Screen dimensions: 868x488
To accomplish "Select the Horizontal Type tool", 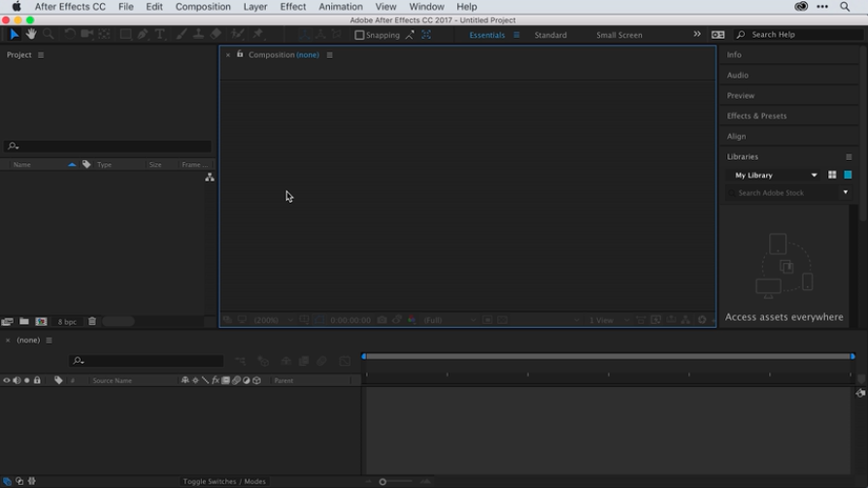I will click(x=160, y=34).
